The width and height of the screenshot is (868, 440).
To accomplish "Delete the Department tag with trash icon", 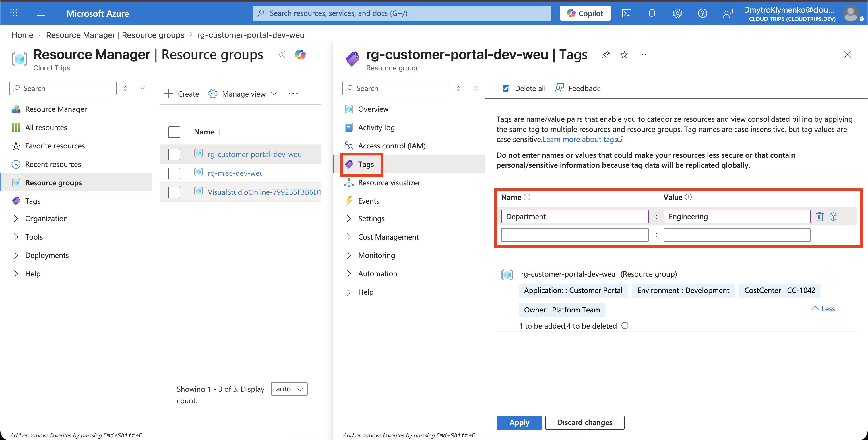I will point(820,217).
